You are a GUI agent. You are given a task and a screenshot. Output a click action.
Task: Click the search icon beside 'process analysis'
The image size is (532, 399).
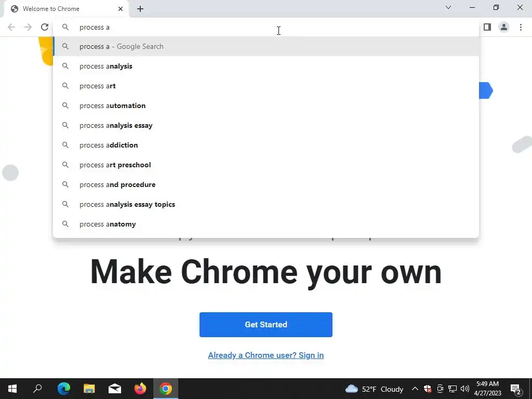coord(65,66)
